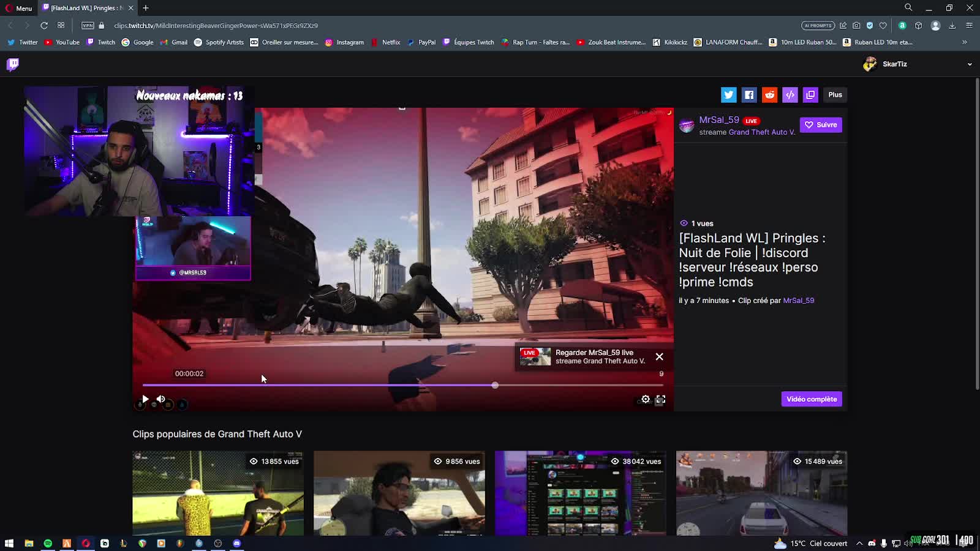Open Spotify from the taskbar
Viewport: 980px width, 551px height.
[48, 543]
